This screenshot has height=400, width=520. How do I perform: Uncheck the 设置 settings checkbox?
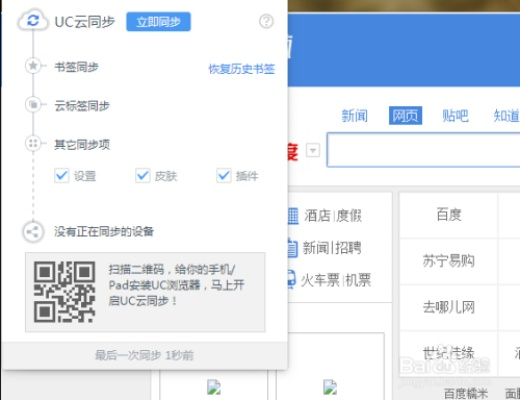[x=62, y=175]
